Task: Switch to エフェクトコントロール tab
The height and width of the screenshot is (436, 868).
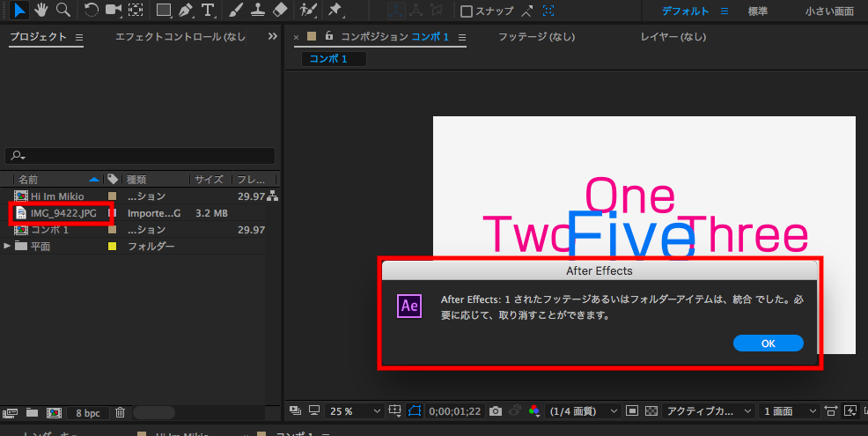Action: coord(180,37)
